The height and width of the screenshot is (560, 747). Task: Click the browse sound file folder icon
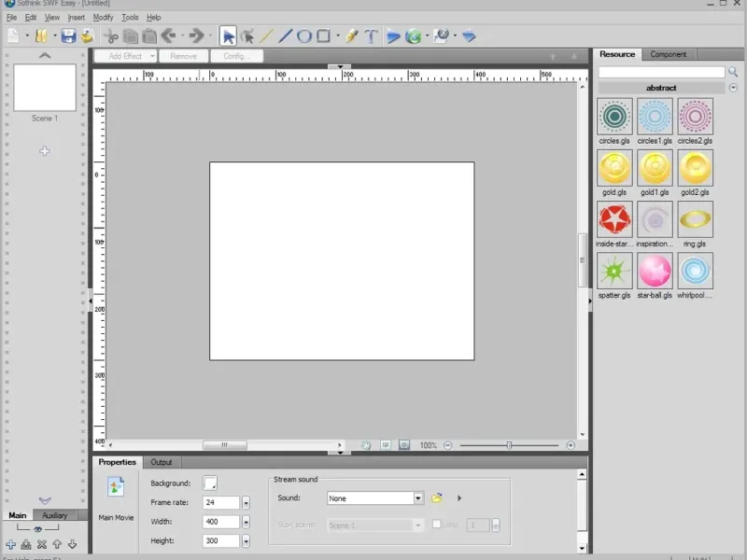pyautogui.click(x=436, y=498)
